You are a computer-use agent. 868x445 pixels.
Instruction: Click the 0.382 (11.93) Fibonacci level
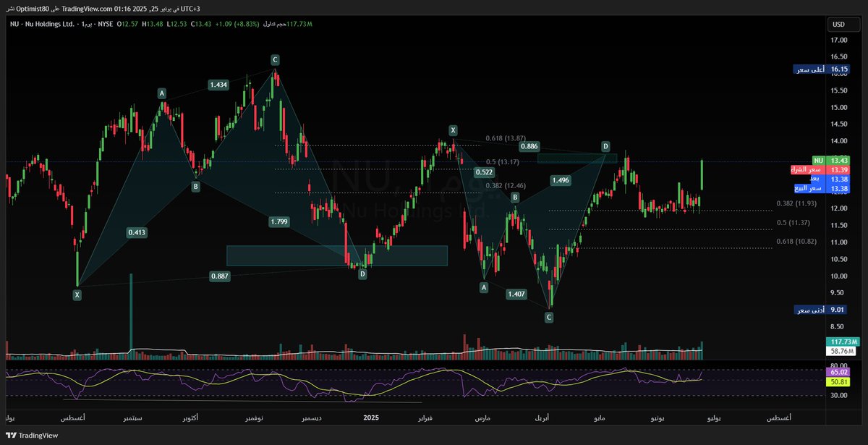point(796,203)
